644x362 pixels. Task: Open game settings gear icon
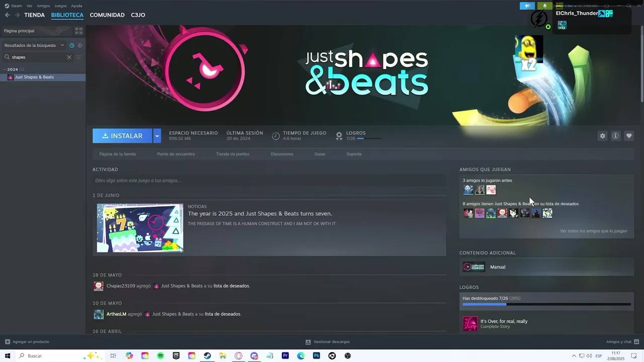pyautogui.click(x=602, y=136)
